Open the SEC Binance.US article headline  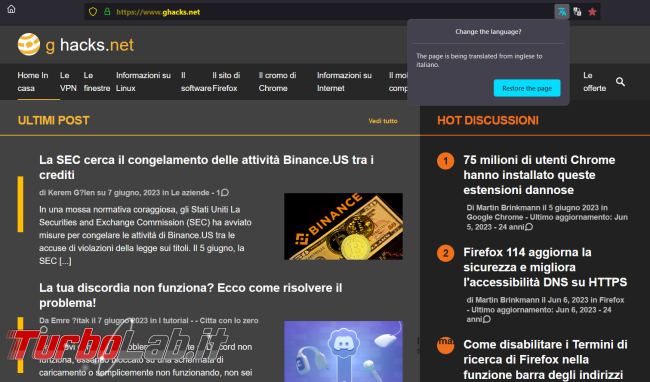pos(206,167)
